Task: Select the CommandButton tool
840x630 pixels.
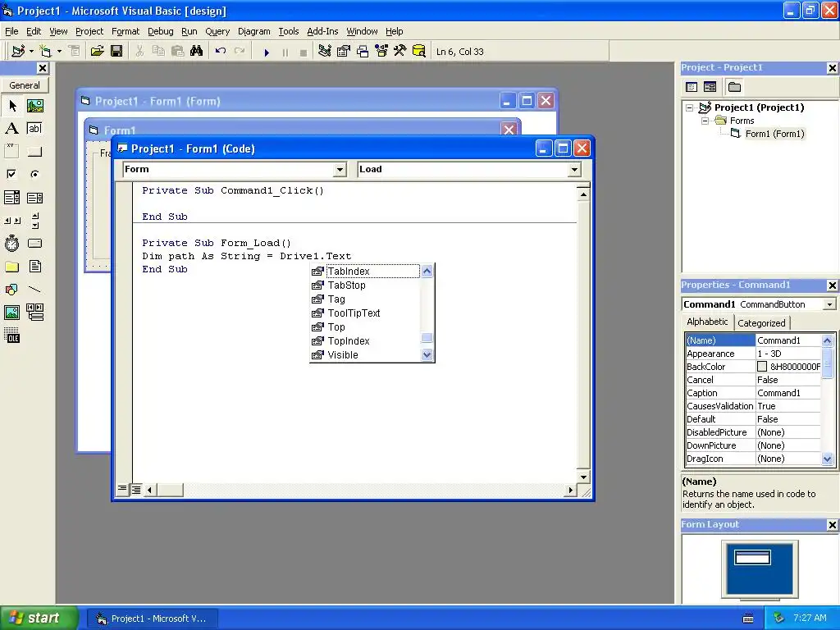Action: tap(35, 152)
